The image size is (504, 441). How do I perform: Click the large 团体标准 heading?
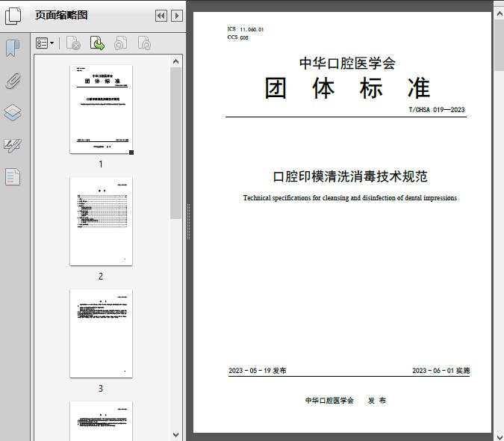click(347, 88)
